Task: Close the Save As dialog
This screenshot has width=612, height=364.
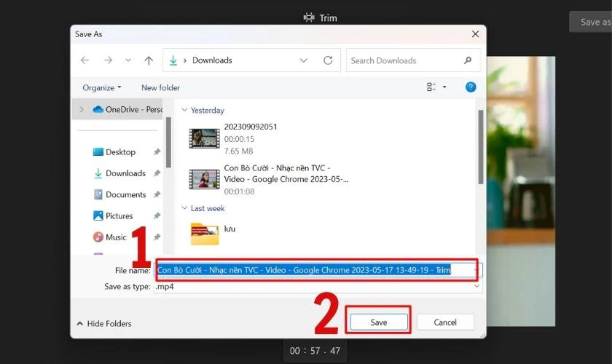Action: [475, 34]
